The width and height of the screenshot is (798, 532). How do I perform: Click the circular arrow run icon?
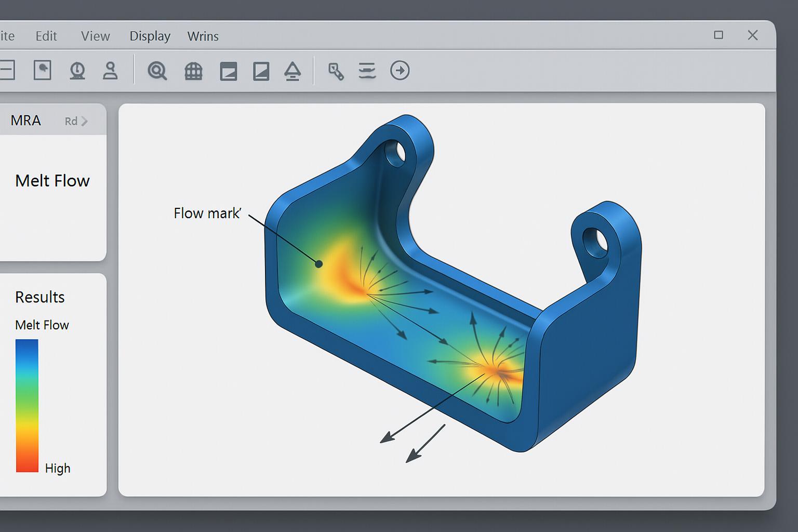click(401, 71)
